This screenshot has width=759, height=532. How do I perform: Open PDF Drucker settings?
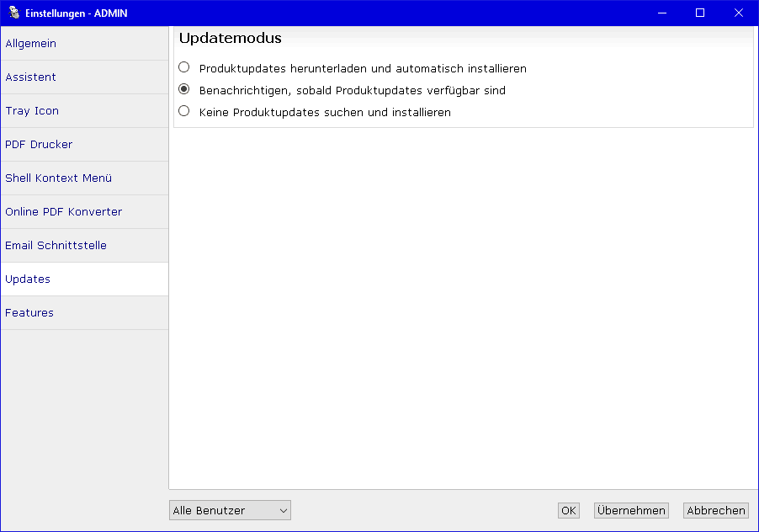click(x=84, y=144)
